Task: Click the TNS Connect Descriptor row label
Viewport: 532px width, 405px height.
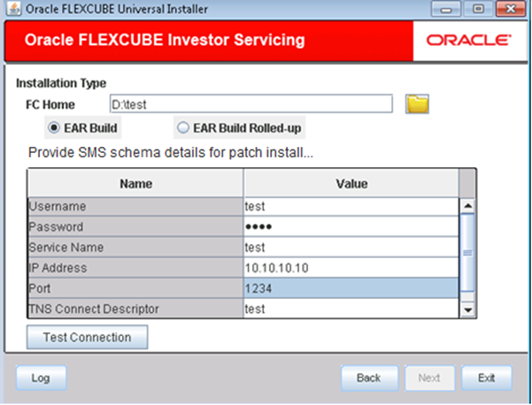Action: pos(135,309)
